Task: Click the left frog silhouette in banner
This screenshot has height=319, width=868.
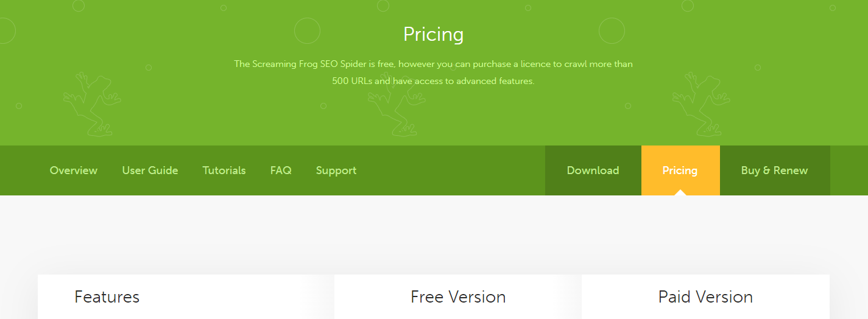Action: (92, 103)
